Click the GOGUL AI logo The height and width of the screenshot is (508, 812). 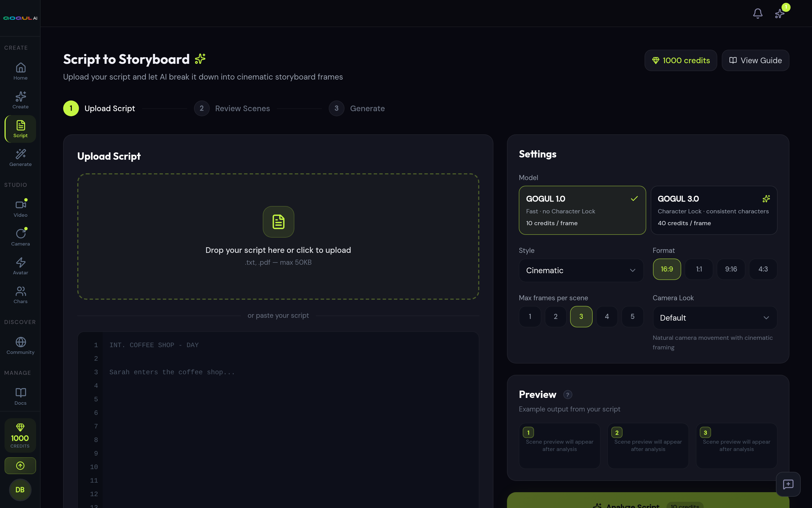tap(20, 18)
